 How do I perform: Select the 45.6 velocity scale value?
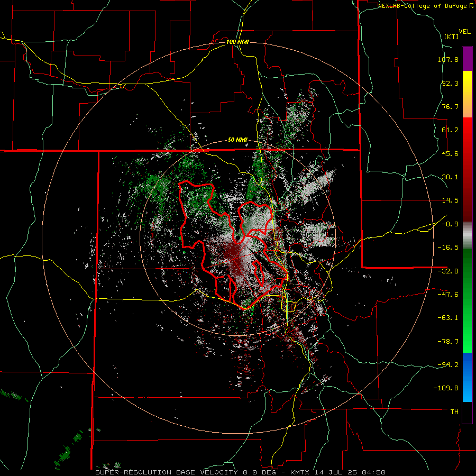[x=450, y=153]
